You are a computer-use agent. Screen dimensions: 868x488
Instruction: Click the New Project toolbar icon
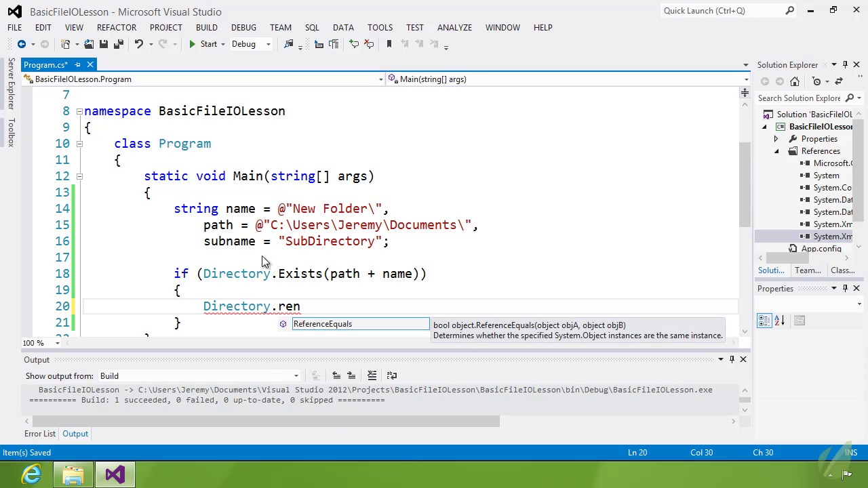click(66, 44)
